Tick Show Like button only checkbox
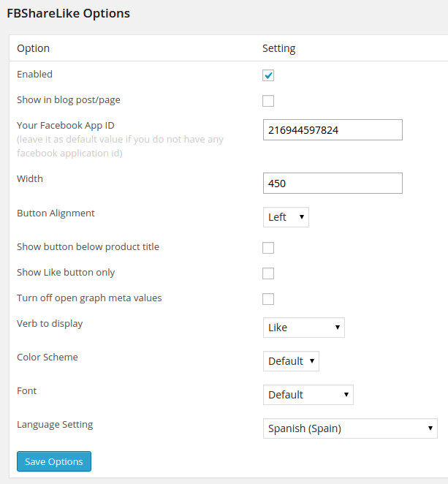Viewport: 448px width, 484px height. click(x=268, y=273)
